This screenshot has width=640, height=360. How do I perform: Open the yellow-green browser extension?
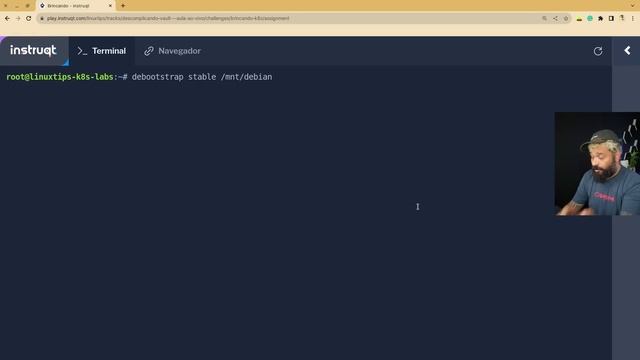pyautogui.click(x=579, y=19)
